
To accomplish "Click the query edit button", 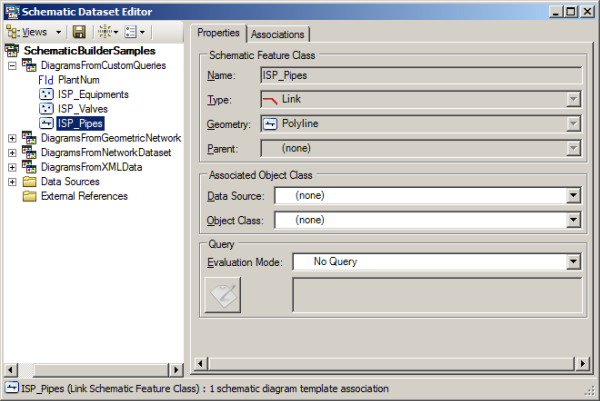I will click(223, 295).
